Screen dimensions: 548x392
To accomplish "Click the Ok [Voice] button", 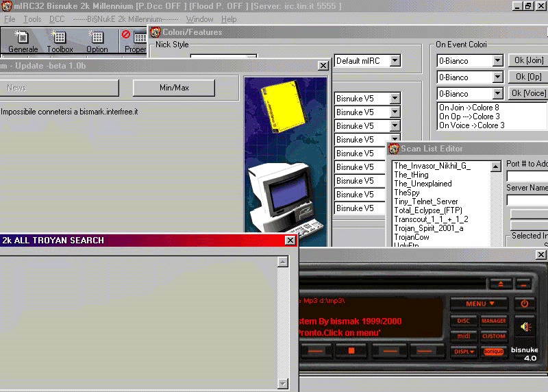I will click(528, 93).
